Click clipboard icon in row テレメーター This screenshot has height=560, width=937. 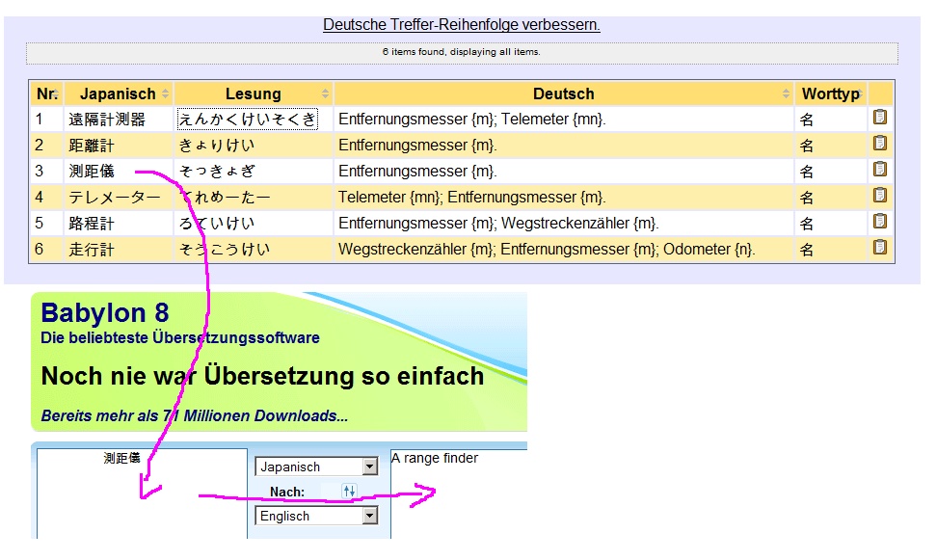879,196
